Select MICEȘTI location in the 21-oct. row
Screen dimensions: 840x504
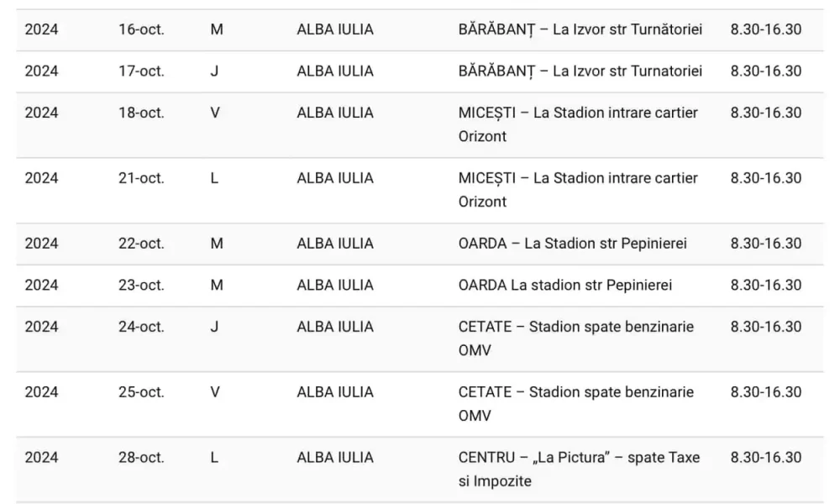[x=578, y=190]
